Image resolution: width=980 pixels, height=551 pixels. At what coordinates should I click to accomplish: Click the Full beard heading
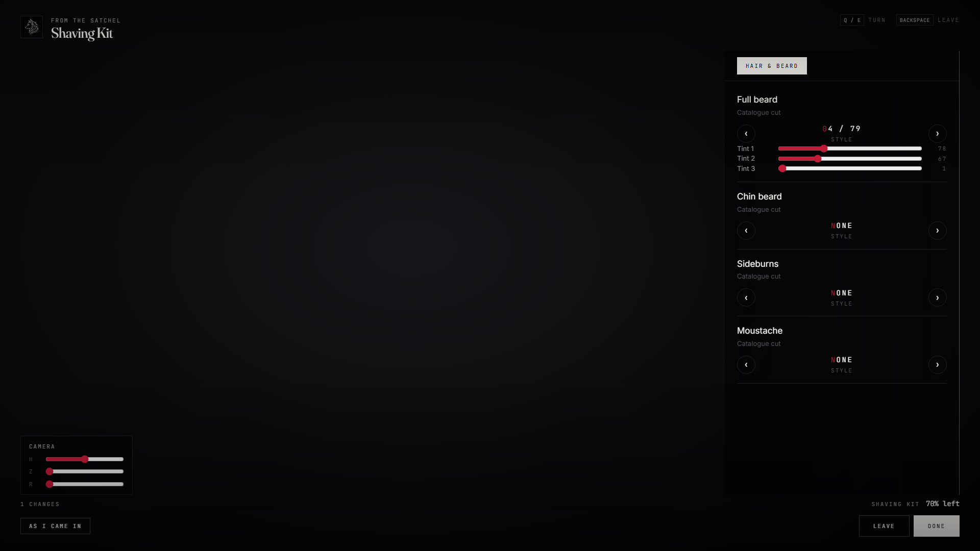757,99
